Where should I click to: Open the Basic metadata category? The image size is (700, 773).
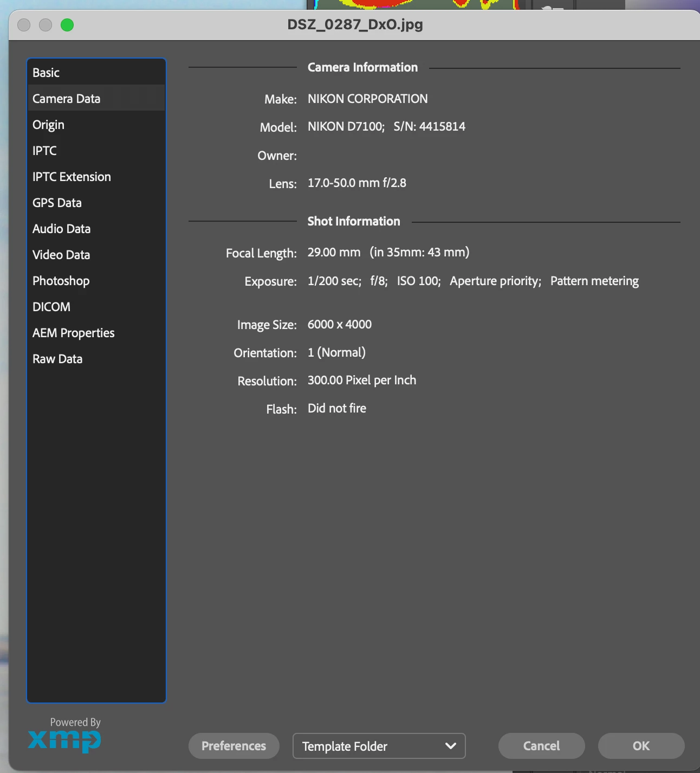(96, 72)
